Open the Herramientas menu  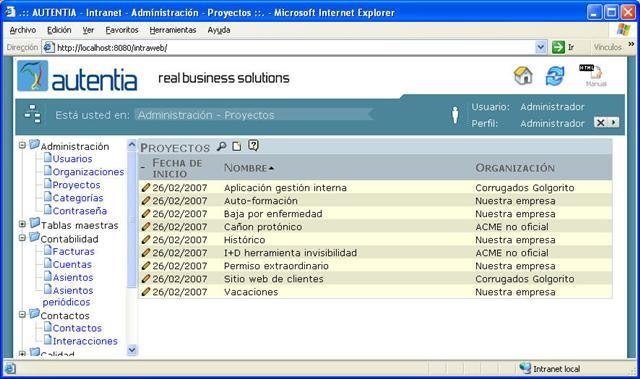tap(173, 30)
